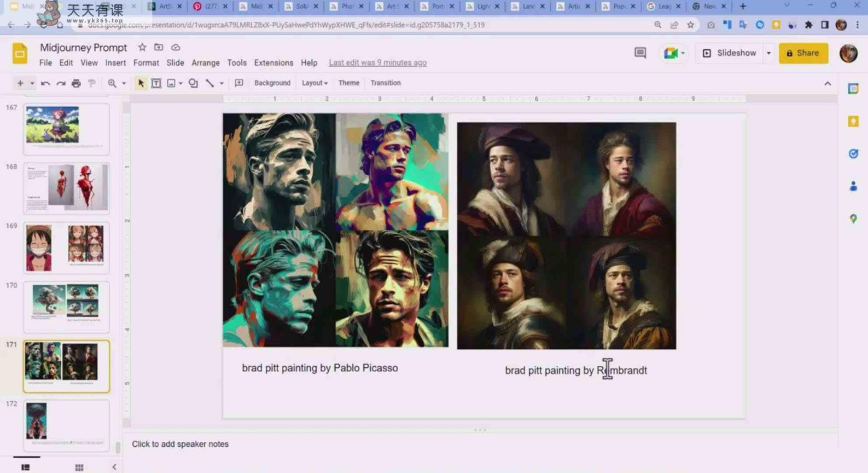Open Google Tasks side panel
Screen dimensions: 868x473
[853, 154]
